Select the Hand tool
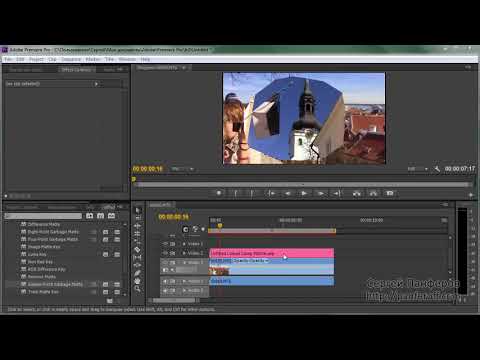The image size is (480, 360). click(x=138, y=281)
